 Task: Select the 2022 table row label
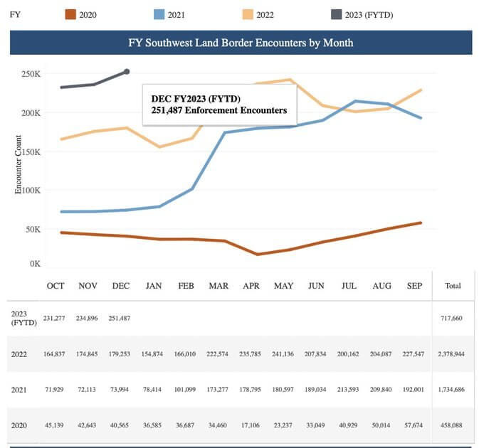pos(19,353)
